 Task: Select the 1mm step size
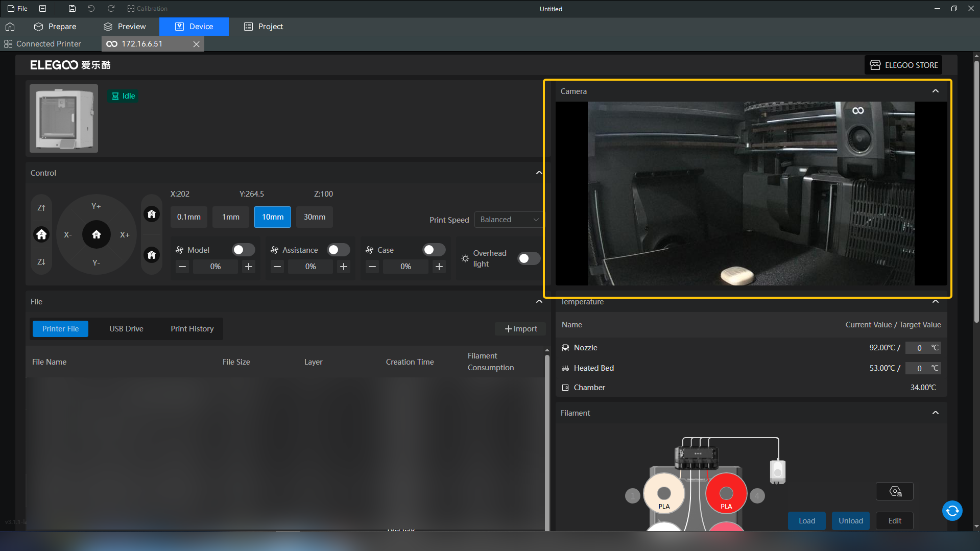click(x=231, y=217)
